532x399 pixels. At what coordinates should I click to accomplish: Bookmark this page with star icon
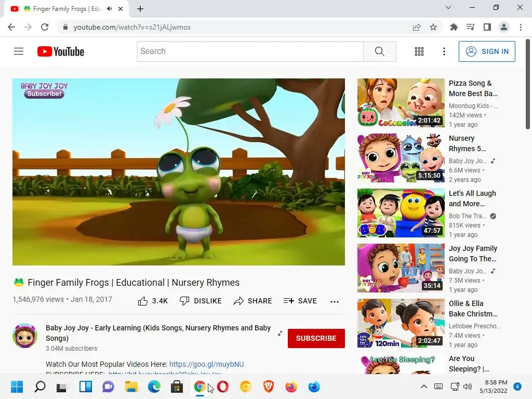tap(433, 27)
